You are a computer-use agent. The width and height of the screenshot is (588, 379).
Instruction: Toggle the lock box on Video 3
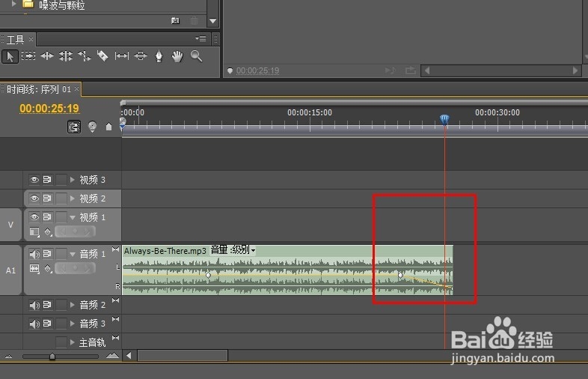click(x=61, y=180)
